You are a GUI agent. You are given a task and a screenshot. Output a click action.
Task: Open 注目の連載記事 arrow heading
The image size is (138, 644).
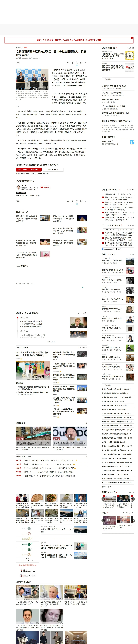click(x=109, y=48)
